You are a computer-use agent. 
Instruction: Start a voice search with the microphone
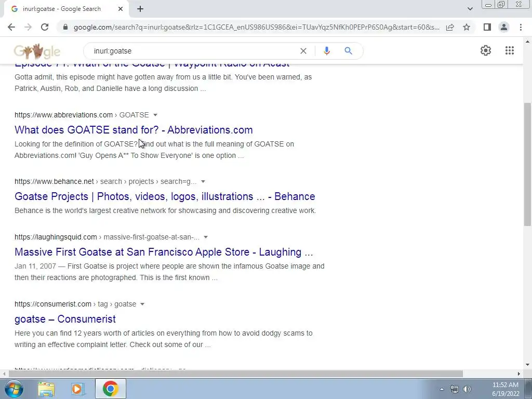(326, 51)
